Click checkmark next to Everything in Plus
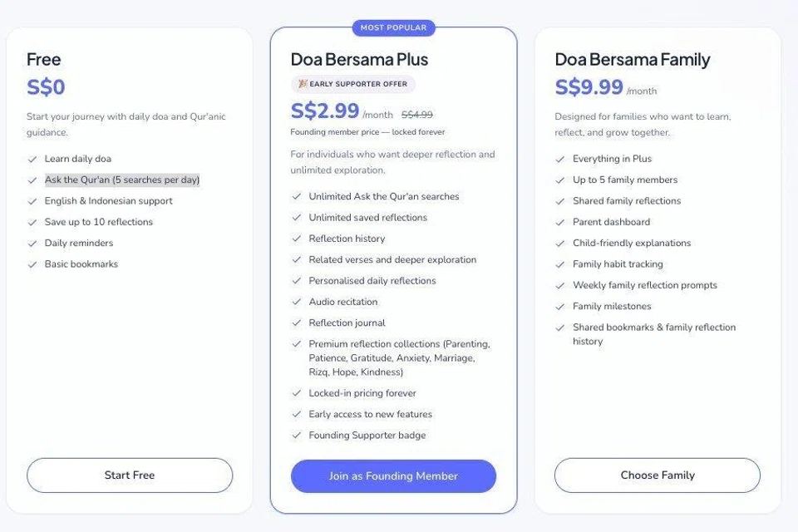The height and width of the screenshot is (532, 798). [x=560, y=160]
